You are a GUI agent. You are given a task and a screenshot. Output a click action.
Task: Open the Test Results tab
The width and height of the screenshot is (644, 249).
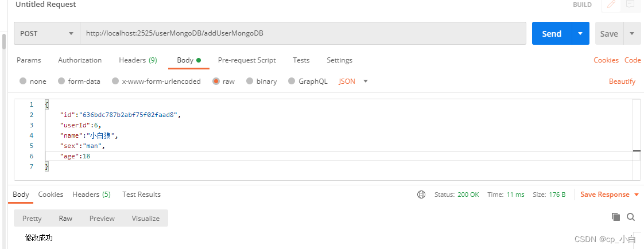[141, 194]
